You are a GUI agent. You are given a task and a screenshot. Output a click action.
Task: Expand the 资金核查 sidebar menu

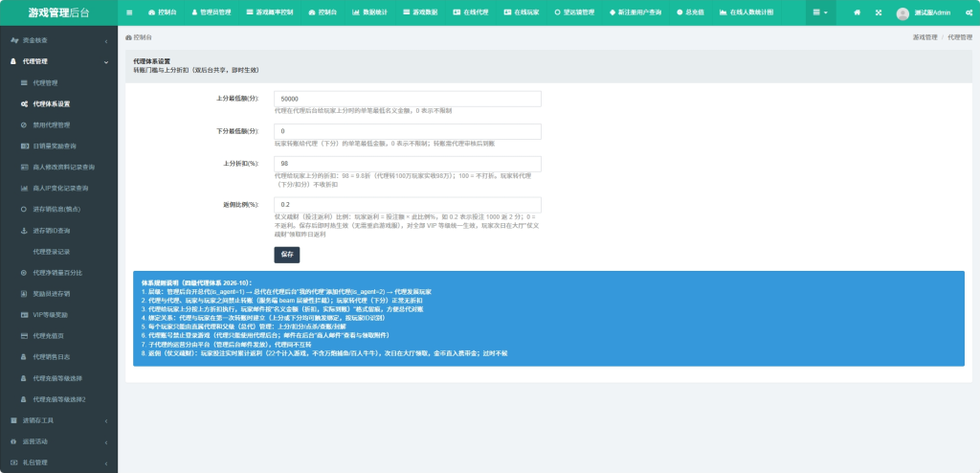pos(58,40)
